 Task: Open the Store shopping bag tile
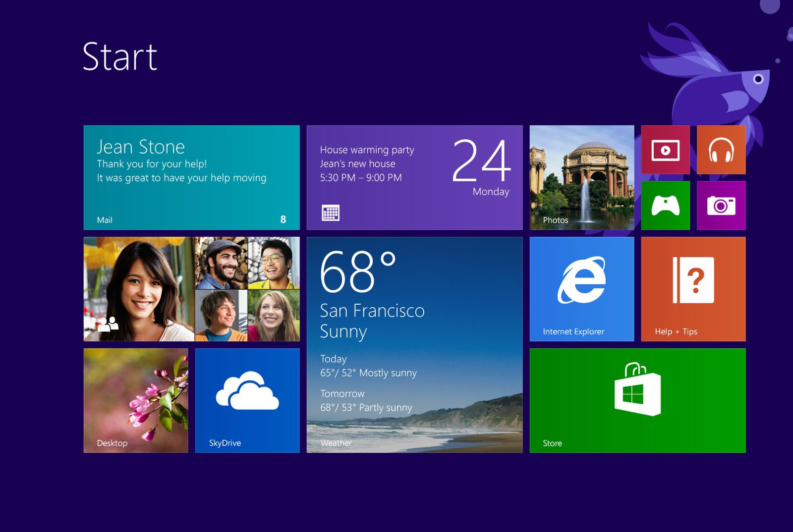[637, 400]
